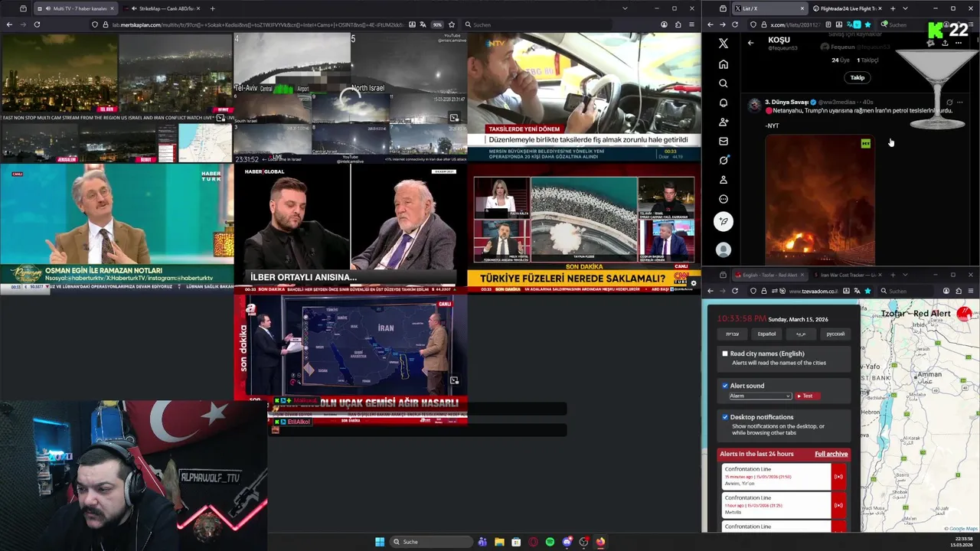Click the red Test sound button

tap(807, 396)
